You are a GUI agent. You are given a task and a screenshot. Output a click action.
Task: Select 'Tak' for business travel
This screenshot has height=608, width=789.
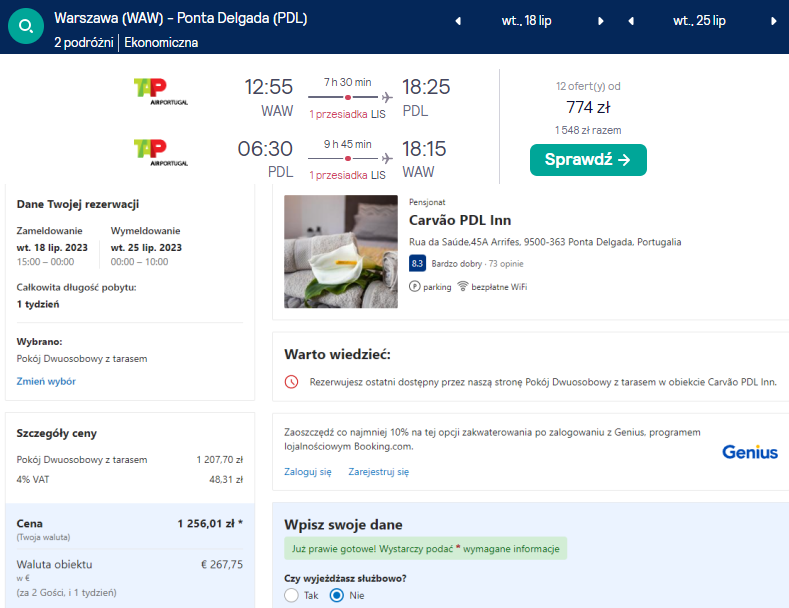[x=292, y=595]
